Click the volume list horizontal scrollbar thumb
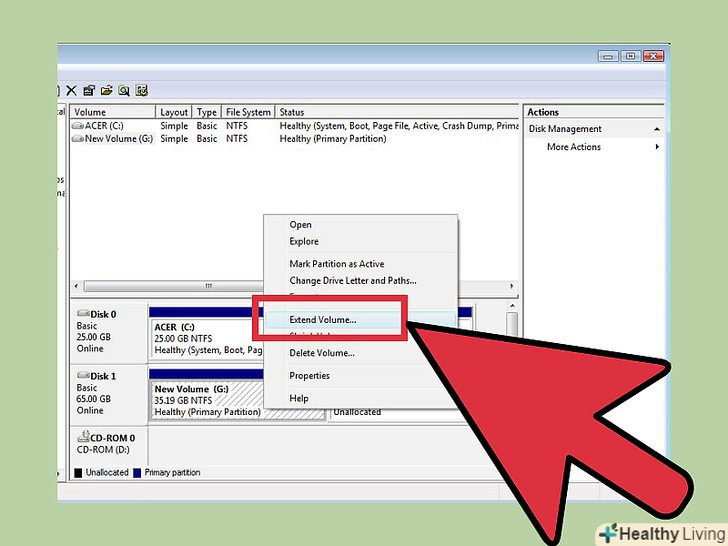728x546 pixels. pyautogui.click(x=174, y=286)
